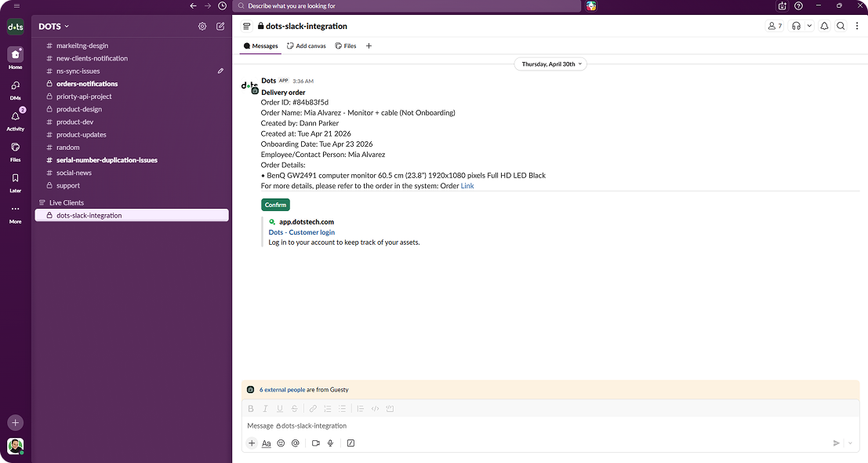Open the slash shortcuts menu
The width and height of the screenshot is (868, 463).
coord(350,443)
